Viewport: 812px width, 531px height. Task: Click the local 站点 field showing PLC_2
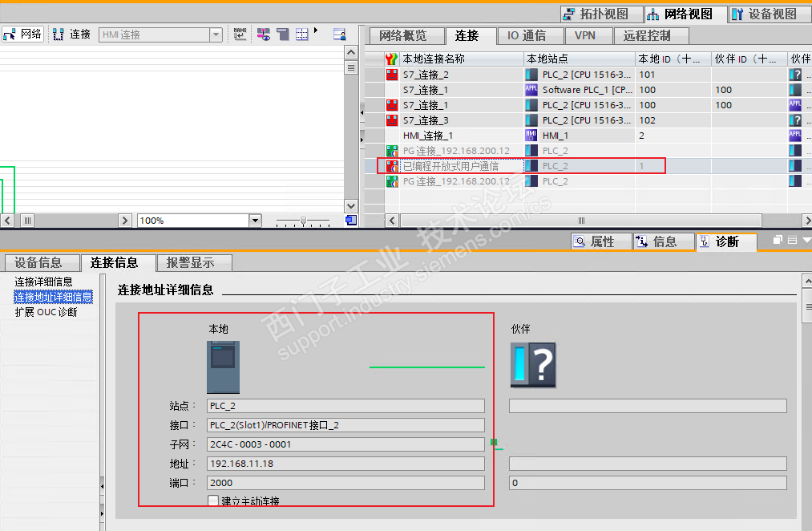(x=345, y=406)
